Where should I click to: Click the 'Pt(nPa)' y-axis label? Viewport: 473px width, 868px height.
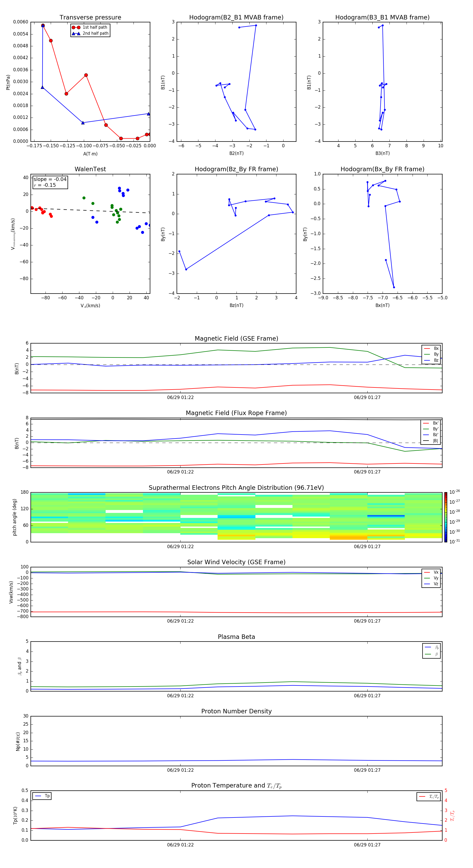click(x=8, y=82)
